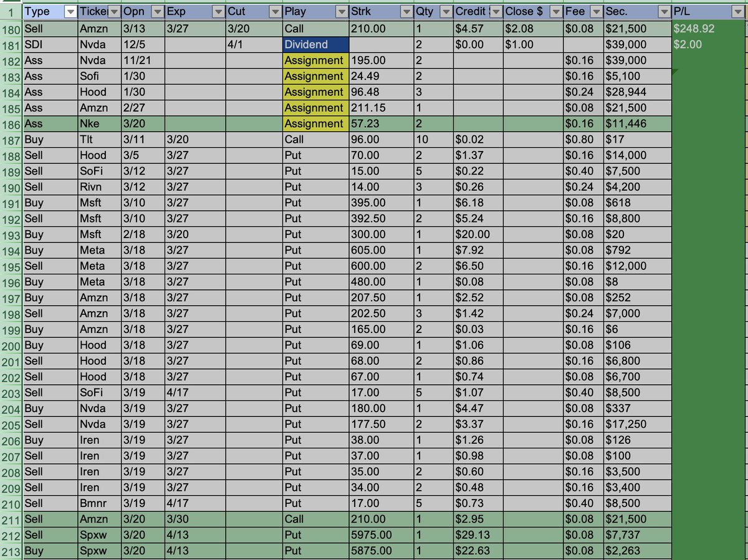
Task: Select security cell $17,250
Action: 638,424
